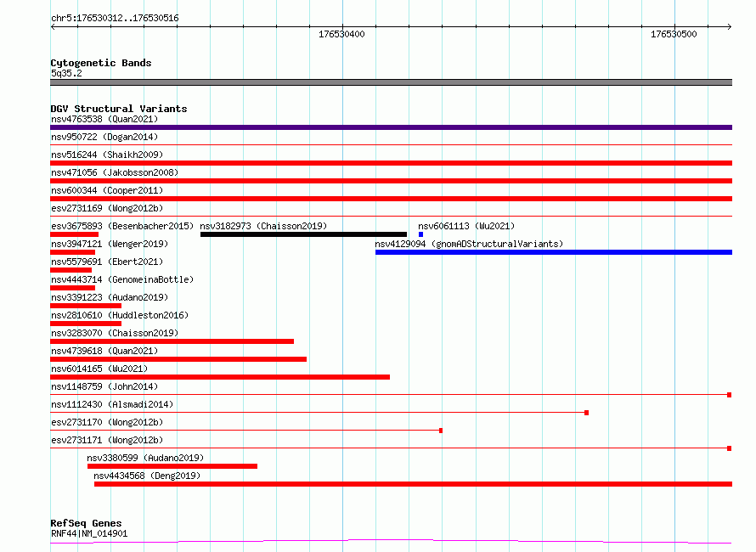Open nsv4434568 (Deng2019) label

[x=147, y=476]
